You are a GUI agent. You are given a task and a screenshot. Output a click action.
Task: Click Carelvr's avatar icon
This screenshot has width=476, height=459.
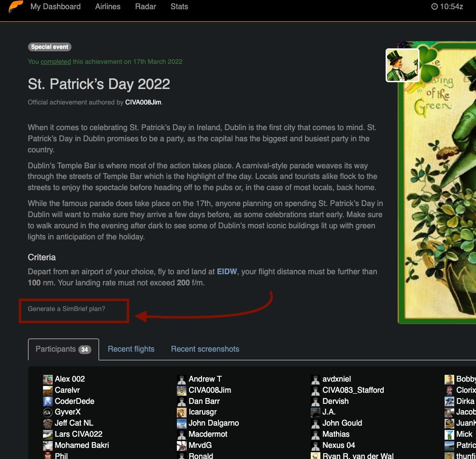tap(48, 390)
